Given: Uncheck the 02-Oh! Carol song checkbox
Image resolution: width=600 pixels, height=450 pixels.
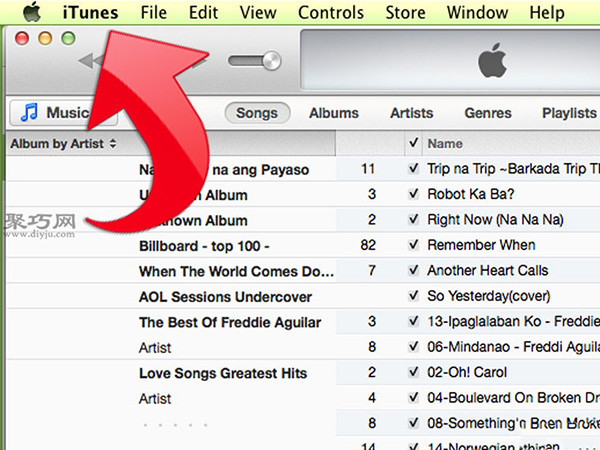Looking at the screenshot, I should [x=414, y=373].
